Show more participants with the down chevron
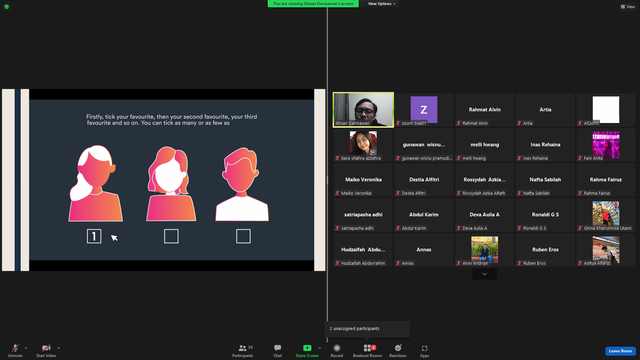 click(x=484, y=274)
